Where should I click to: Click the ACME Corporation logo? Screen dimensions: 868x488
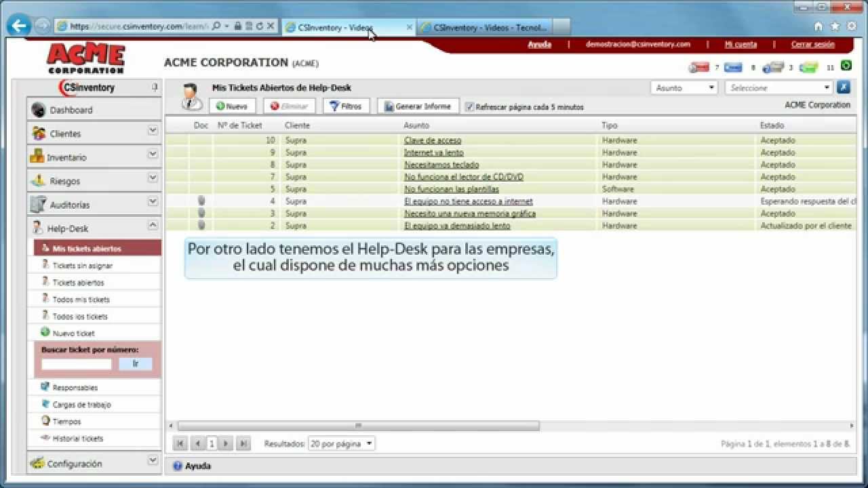coord(85,58)
